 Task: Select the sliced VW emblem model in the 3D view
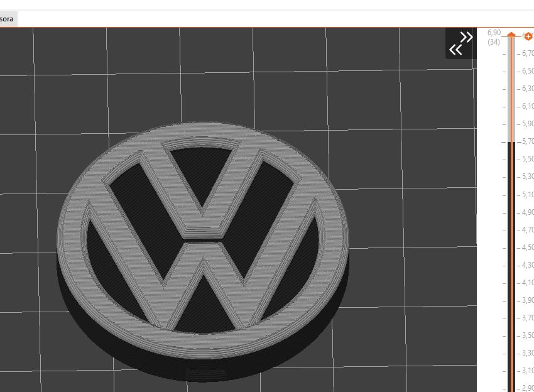click(203, 251)
